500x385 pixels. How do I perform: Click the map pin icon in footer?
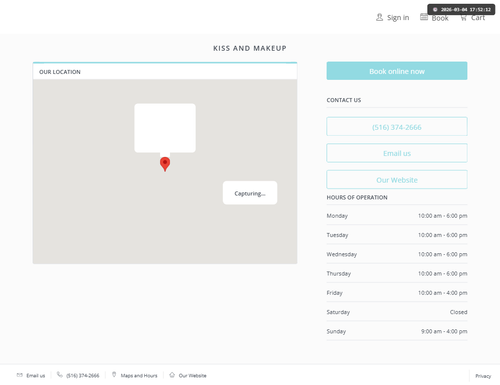click(x=114, y=375)
